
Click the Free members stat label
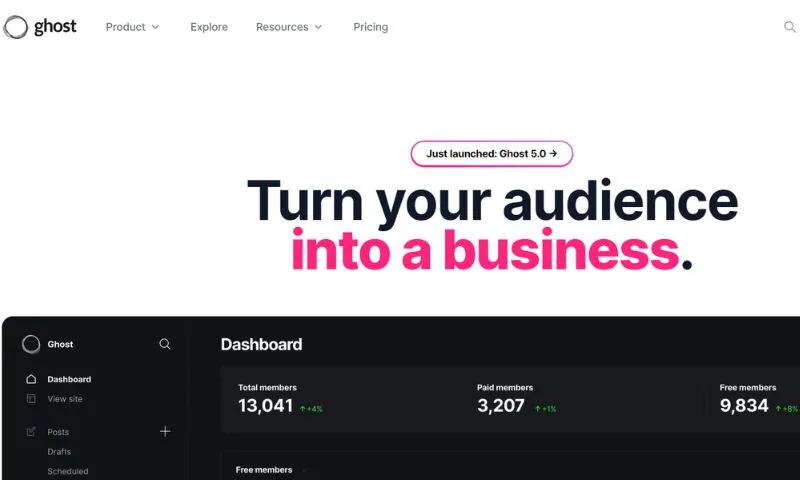748,388
